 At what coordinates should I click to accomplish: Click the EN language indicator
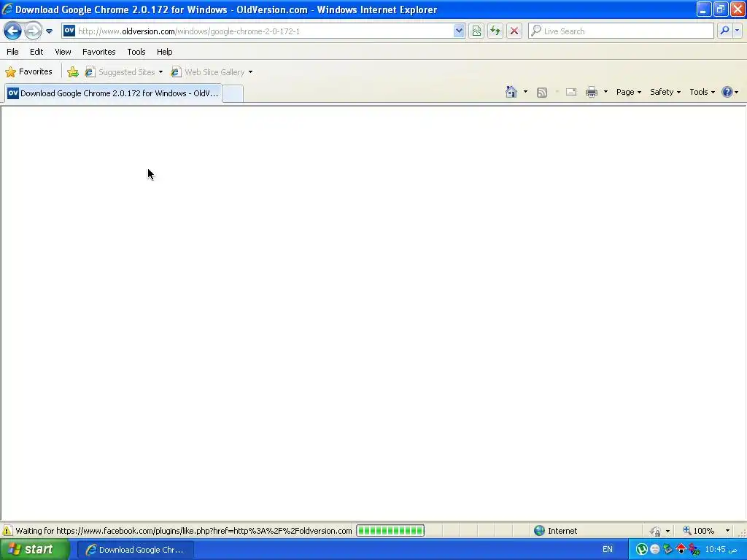tap(608, 550)
